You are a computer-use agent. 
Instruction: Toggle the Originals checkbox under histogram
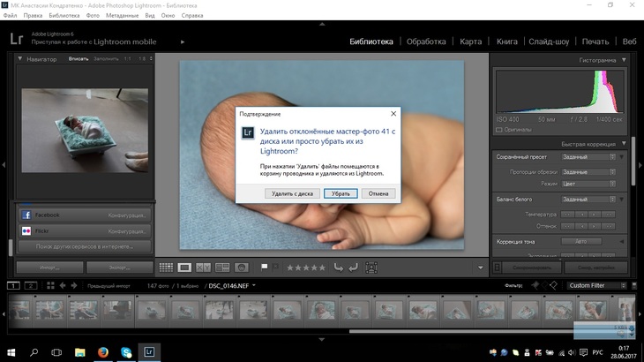pyautogui.click(x=500, y=129)
